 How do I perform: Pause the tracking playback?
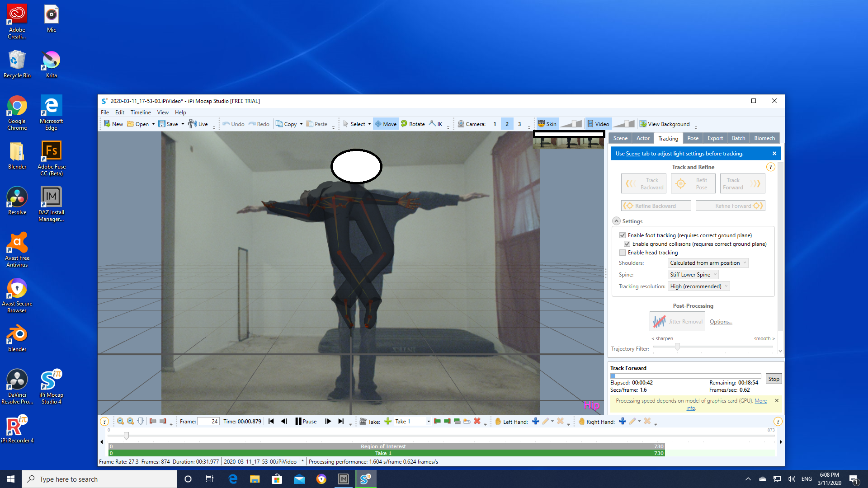(x=306, y=421)
